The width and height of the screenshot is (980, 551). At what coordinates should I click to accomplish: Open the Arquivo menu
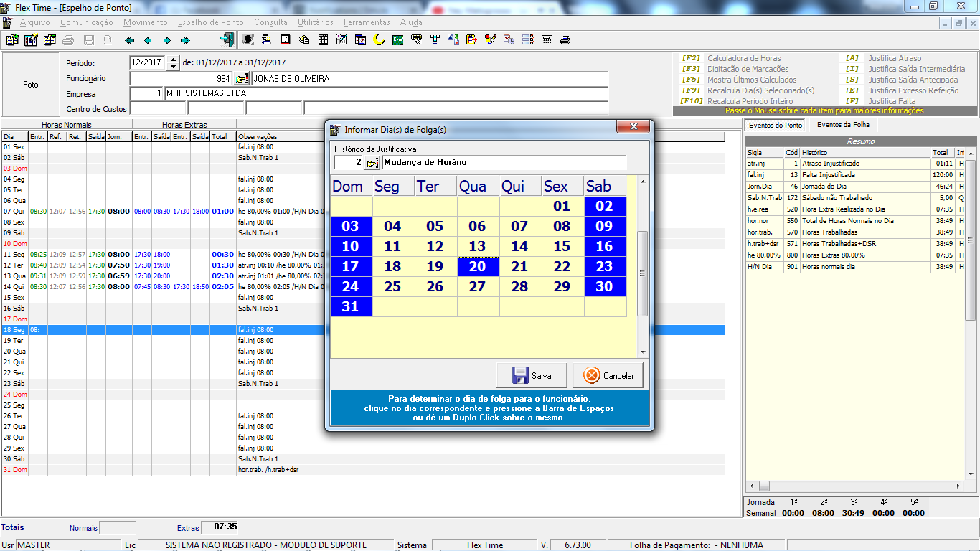coord(35,22)
